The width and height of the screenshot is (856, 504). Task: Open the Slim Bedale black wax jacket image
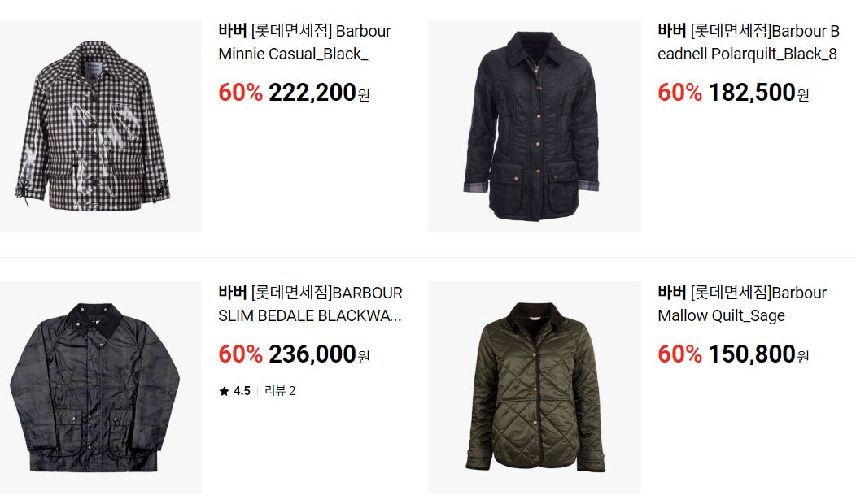click(101, 388)
